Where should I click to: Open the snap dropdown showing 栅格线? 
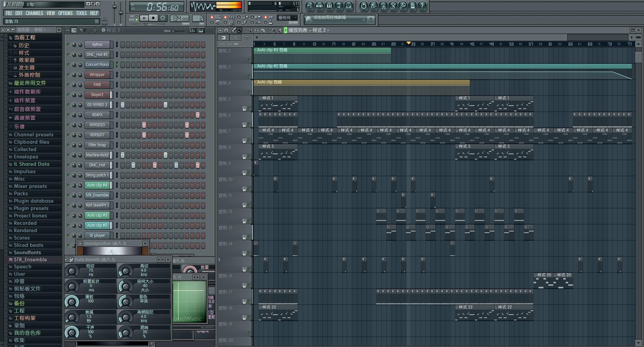pyautogui.click(x=287, y=18)
